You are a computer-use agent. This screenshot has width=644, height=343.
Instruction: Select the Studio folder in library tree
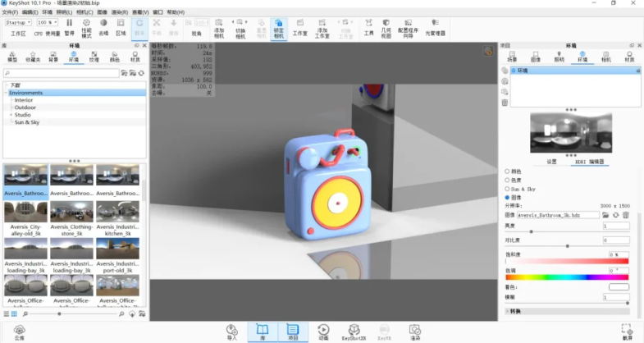(x=22, y=115)
